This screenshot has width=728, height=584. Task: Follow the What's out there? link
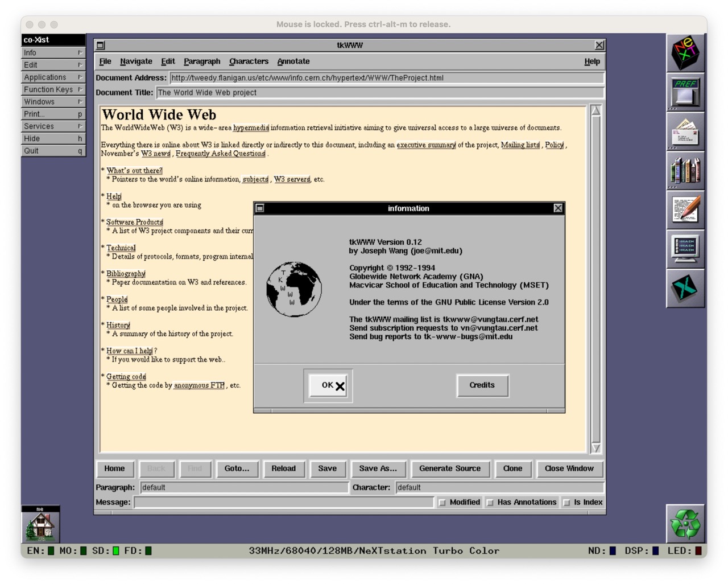coord(134,171)
